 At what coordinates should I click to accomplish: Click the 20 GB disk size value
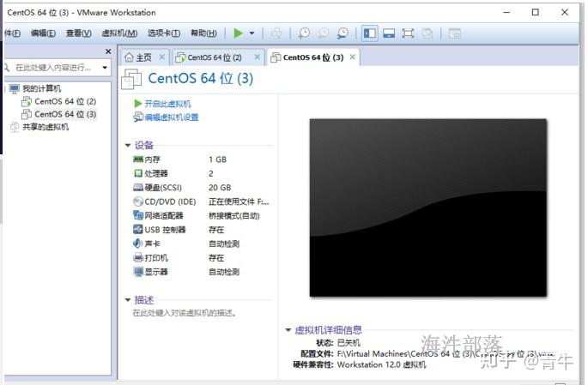220,188
